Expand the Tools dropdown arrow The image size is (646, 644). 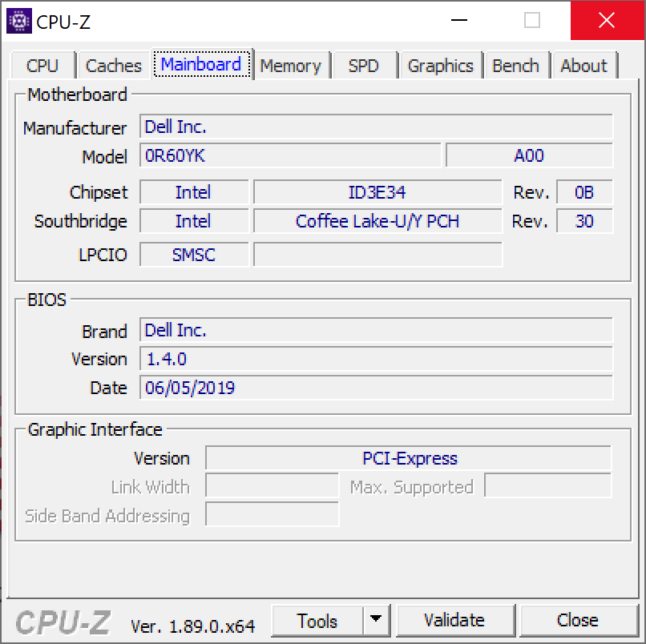point(376,621)
